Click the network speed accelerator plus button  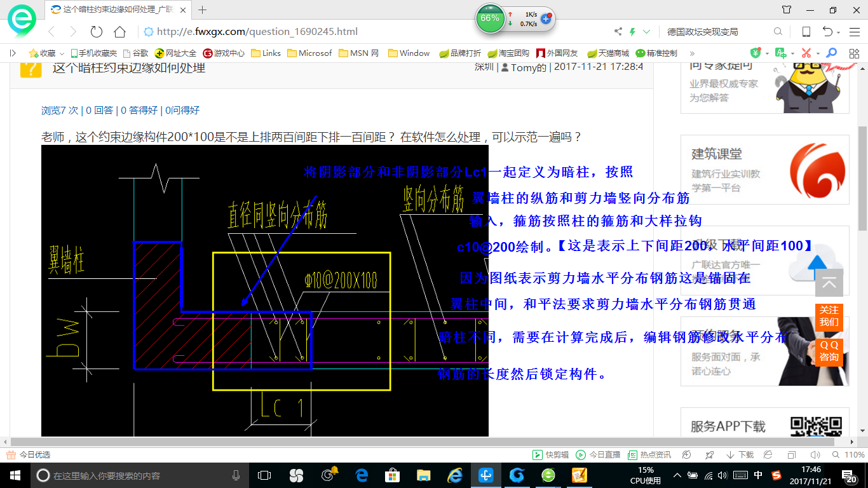pyautogui.click(x=546, y=19)
